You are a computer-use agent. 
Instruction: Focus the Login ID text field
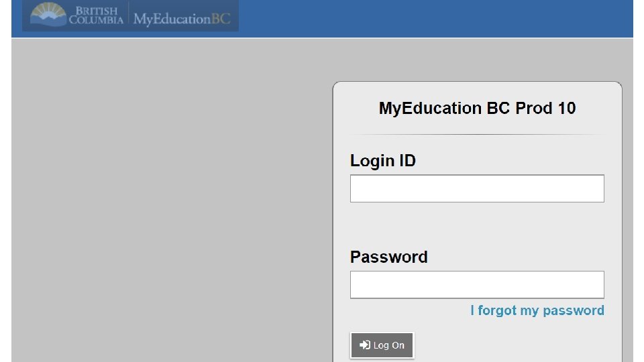pyautogui.click(x=476, y=188)
